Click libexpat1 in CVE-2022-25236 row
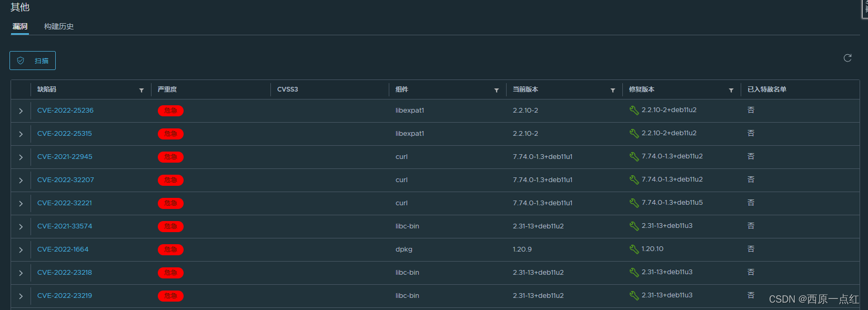Image resolution: width=868 pixels, height=310 pixels. tap(410, 111)
